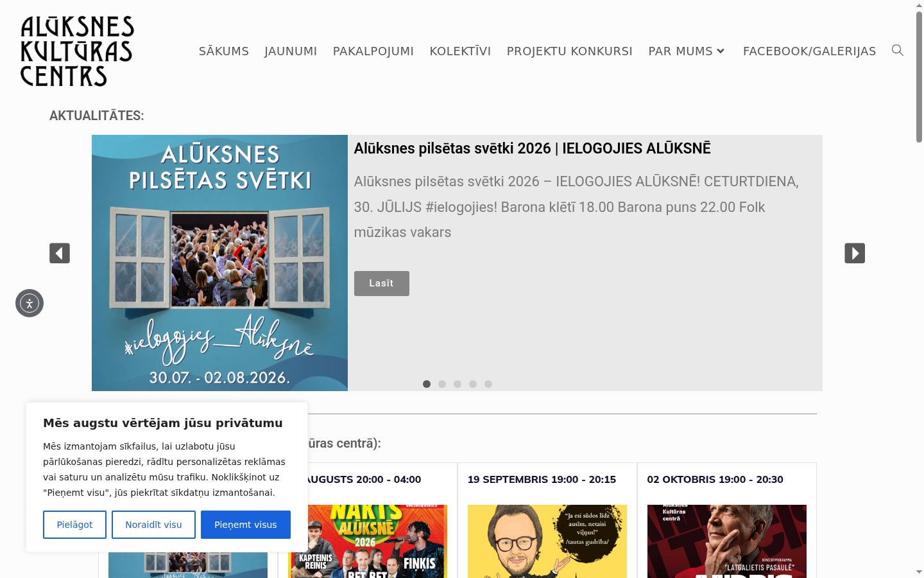
Task: Open the site search magnifier icon
Action: click(898, 50)
